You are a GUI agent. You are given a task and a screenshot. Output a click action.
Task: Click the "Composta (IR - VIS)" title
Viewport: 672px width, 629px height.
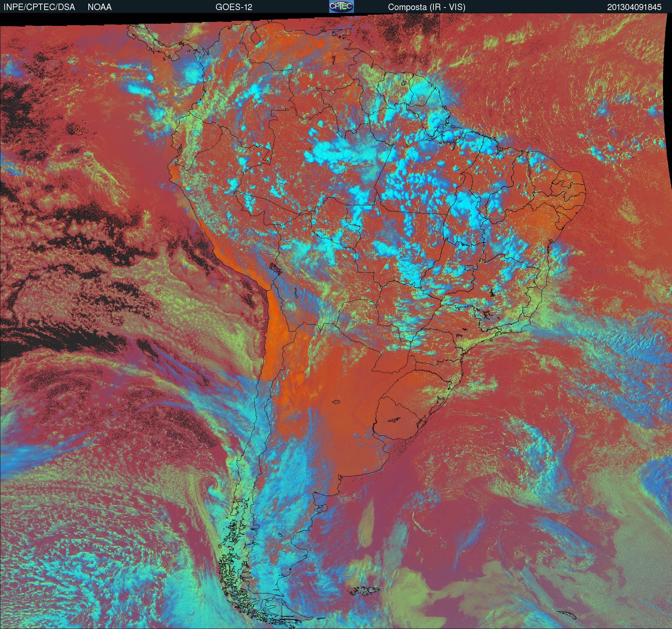click(x=427, y=7)
